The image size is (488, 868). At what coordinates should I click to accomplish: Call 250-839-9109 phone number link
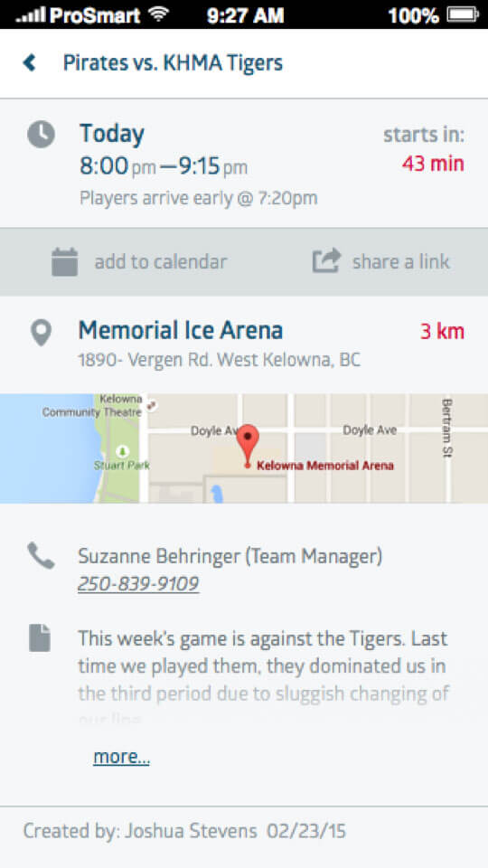pyautogui.click(x=138, y=584)
